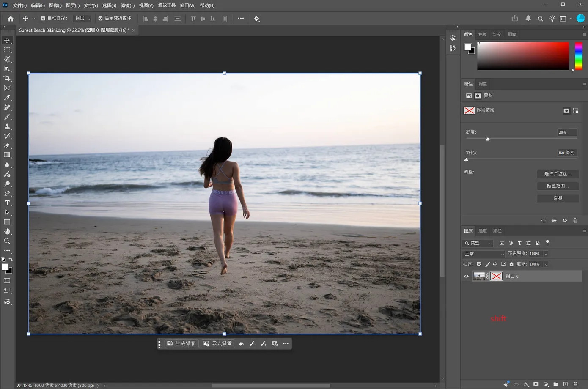Viewport: 588px width, 389px height.
Task: Hide 图层 0 with the eye icon
Action: coord(467,276)
